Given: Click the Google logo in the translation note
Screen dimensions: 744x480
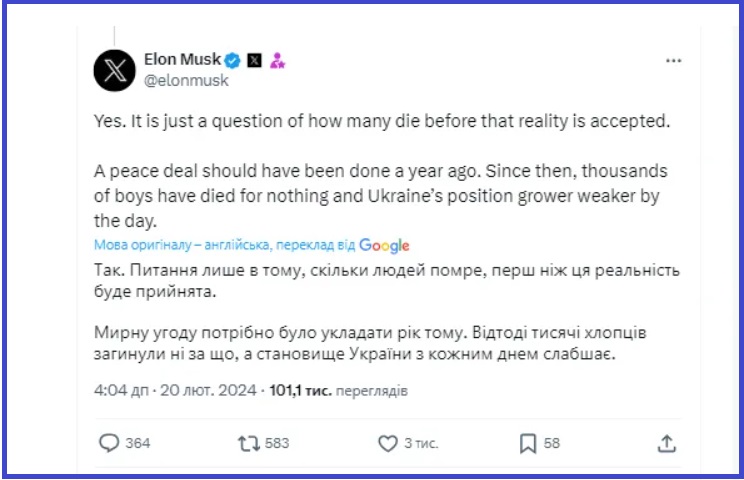Looking at the screenshot, I should pos(384,245).
